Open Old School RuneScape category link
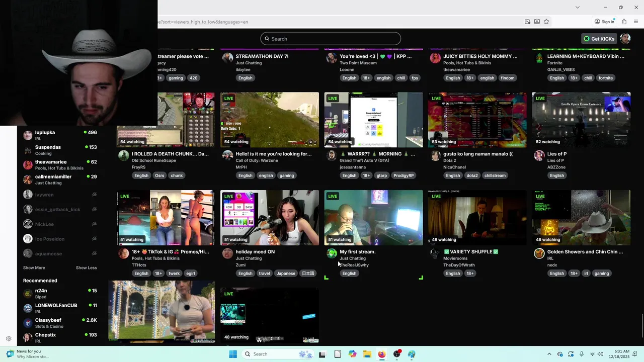This screenshot has height=362, width=644. pos(154,160)
